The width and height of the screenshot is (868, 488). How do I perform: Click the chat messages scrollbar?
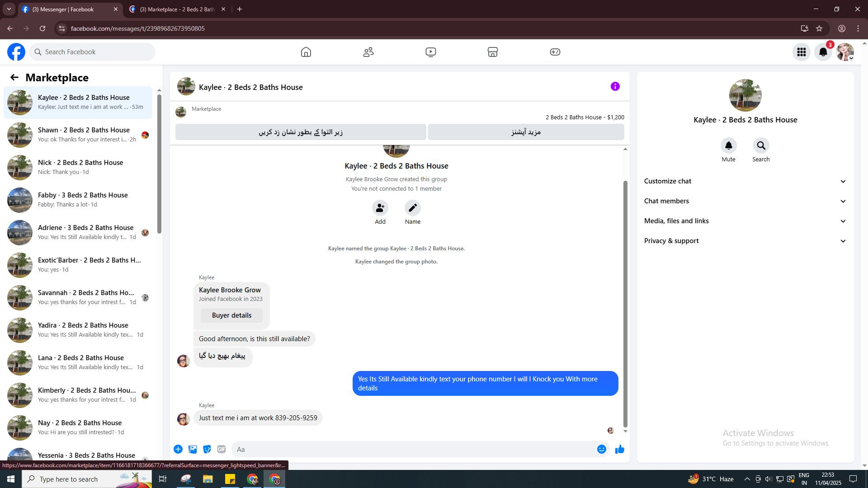[x=626, y=304]
